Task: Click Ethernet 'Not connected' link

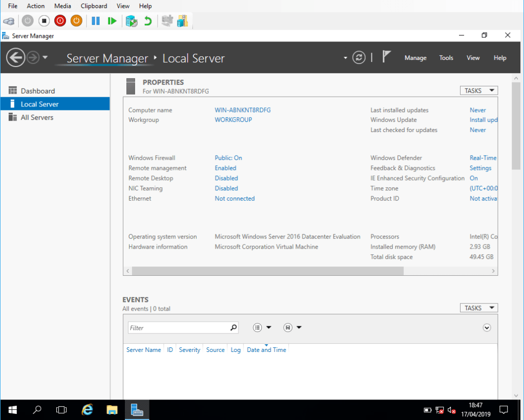Action: (234, 198)
